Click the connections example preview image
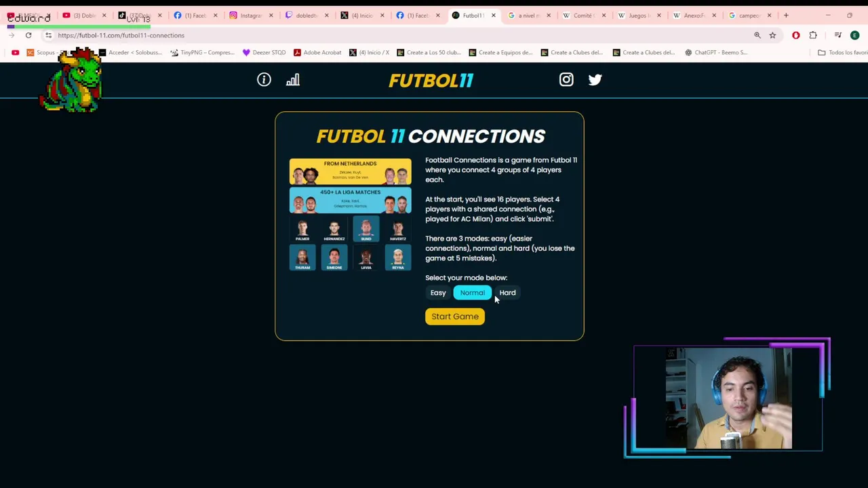 pyautogui.click(x=350, y=215)
